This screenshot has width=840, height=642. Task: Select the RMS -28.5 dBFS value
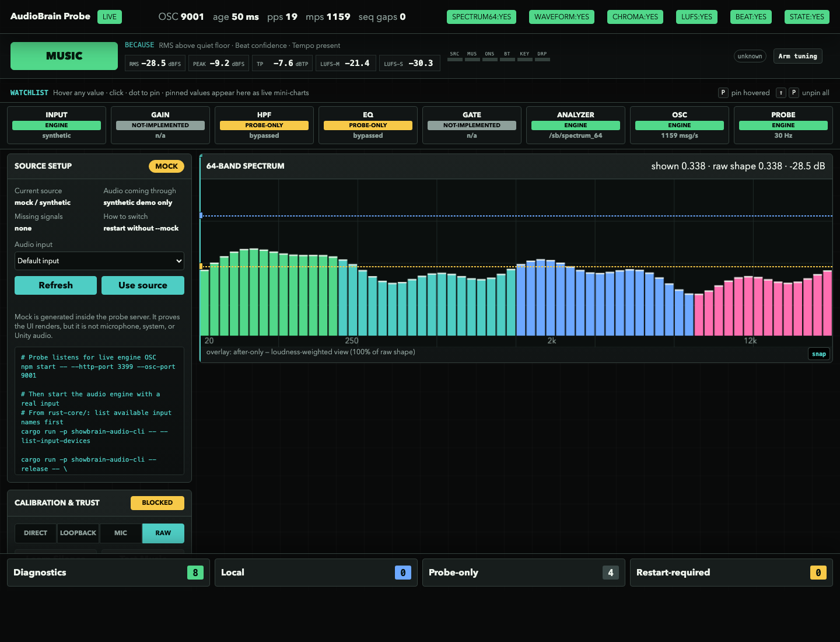click(155, 63)
